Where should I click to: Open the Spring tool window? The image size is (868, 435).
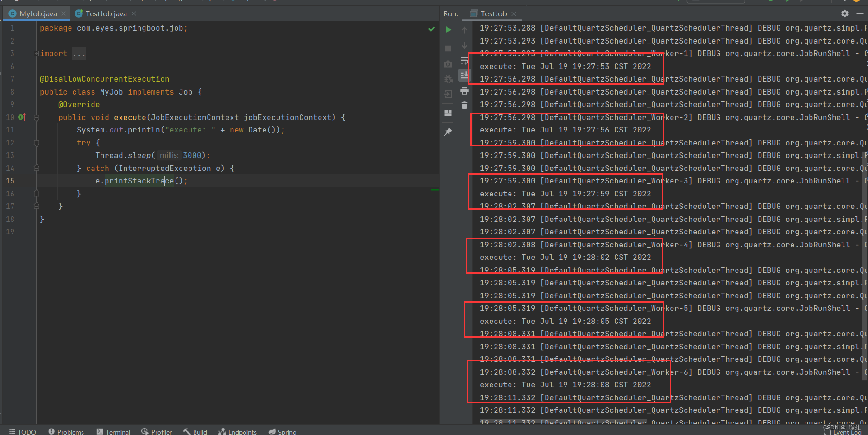pyautogui.click(x=283, y=431)
